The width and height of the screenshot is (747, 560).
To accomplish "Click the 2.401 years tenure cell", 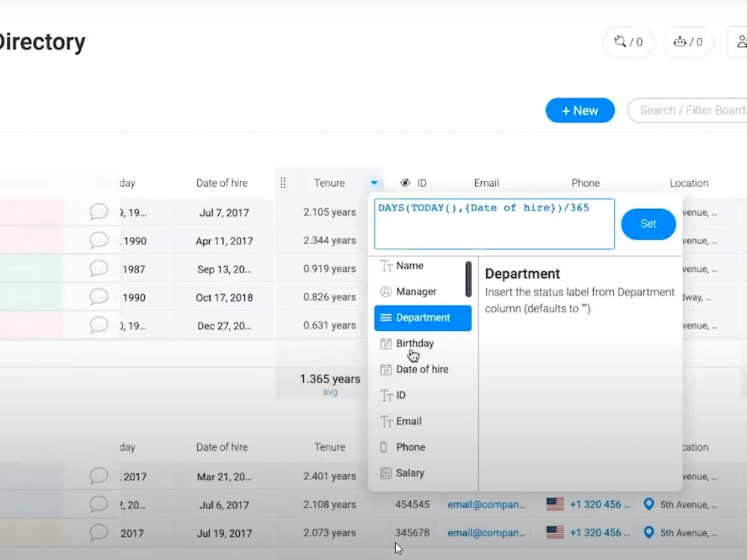I will 329,476.
